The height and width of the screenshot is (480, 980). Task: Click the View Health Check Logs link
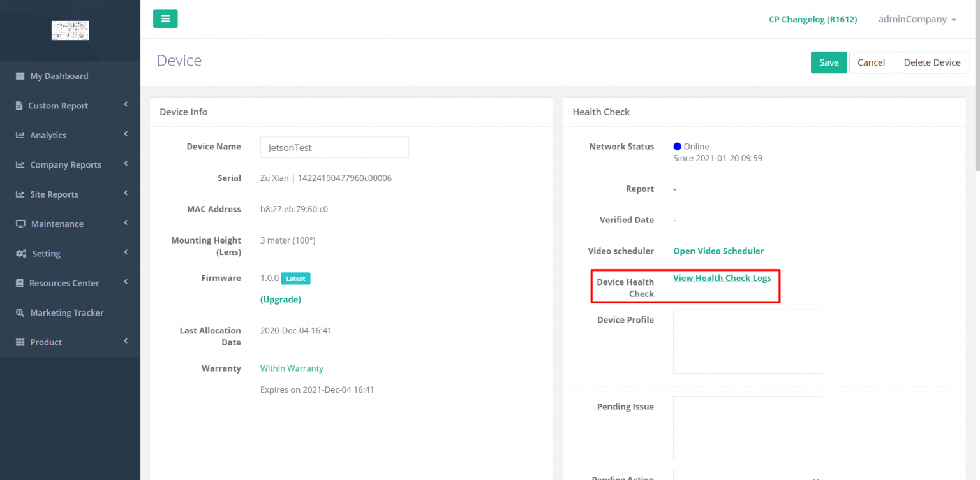pyautogui.click(x=722, y=278)
